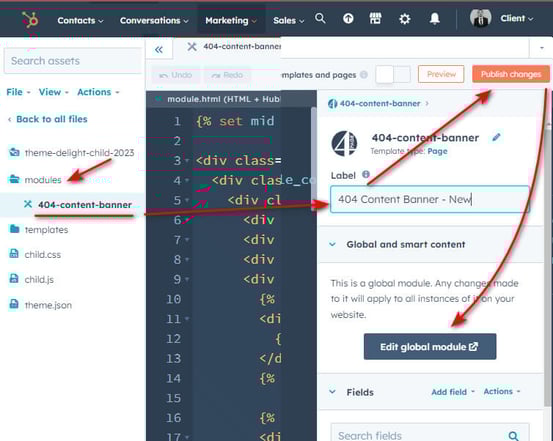Fold code at line 11 arrow
Screen dimensions: 553x441
pyautogui.click(x=187, y=319)
